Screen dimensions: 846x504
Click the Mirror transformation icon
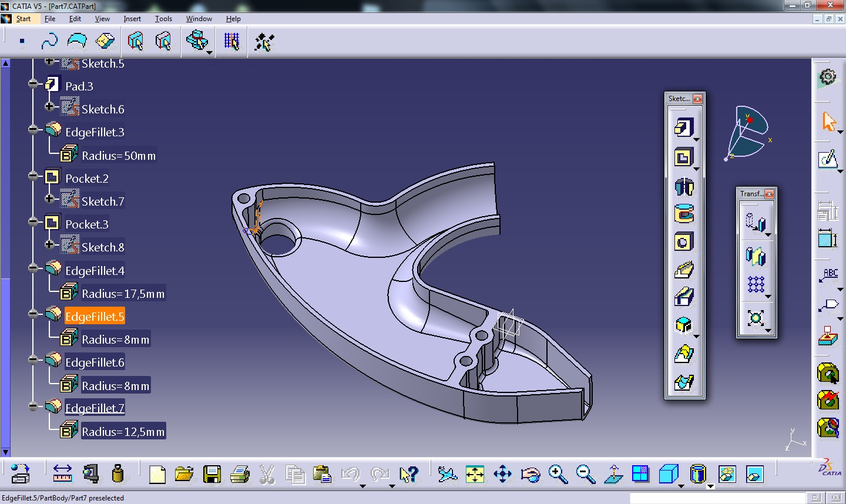click(x=756, y=256)
